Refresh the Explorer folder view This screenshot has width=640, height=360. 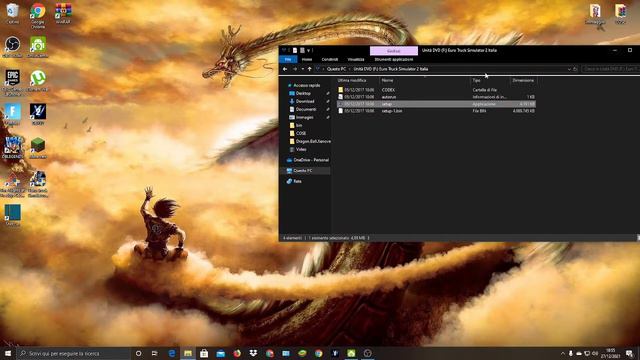pos(575,69)
